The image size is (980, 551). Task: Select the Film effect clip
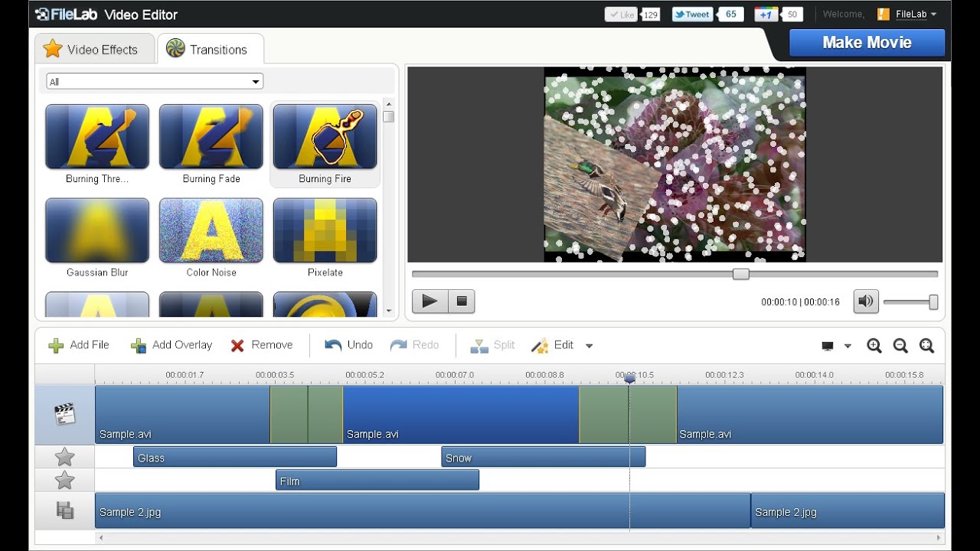[377, 481]
